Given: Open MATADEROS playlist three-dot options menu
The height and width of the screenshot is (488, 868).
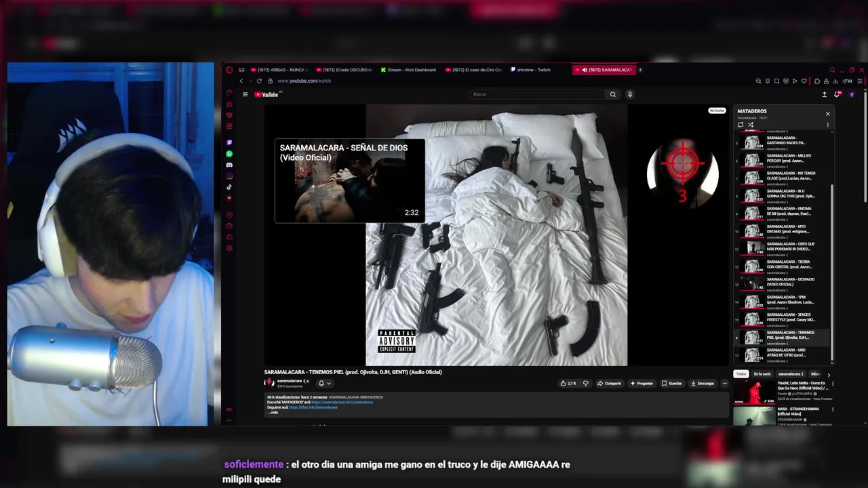Looking at the screenshot, I should [827, 125].
